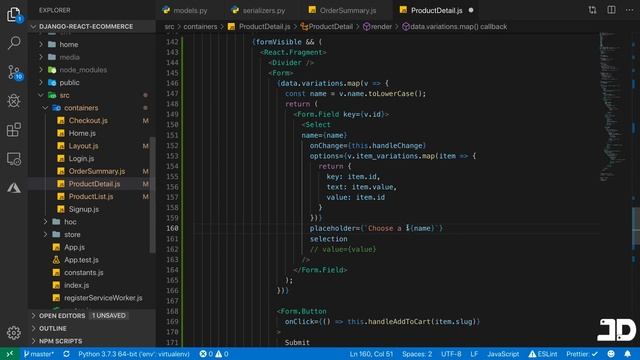Screen dimensions: 640x360
Task: Open the feedback smiley icon
Action: [x=611, y=354]
